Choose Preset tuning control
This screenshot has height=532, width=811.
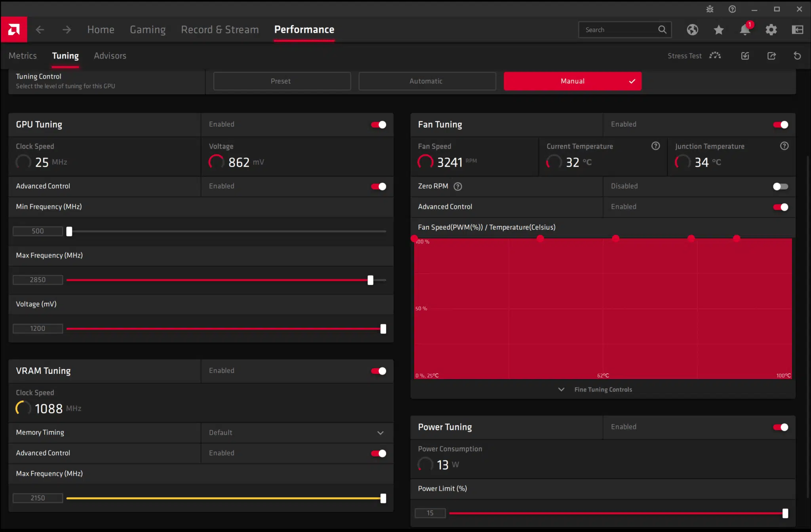coord(282,81)
